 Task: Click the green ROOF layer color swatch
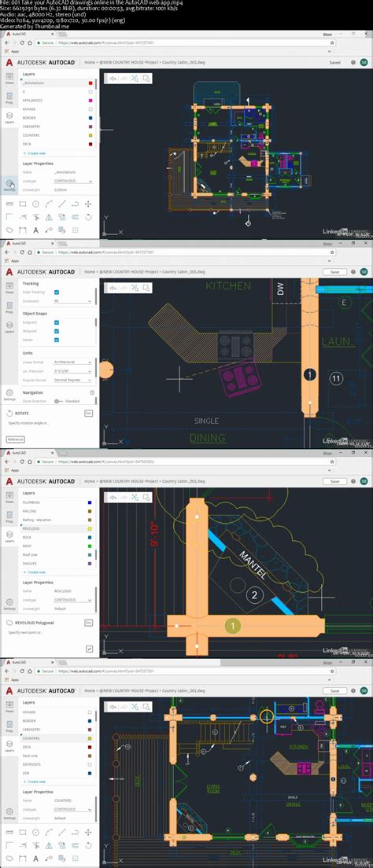[90, 546]
